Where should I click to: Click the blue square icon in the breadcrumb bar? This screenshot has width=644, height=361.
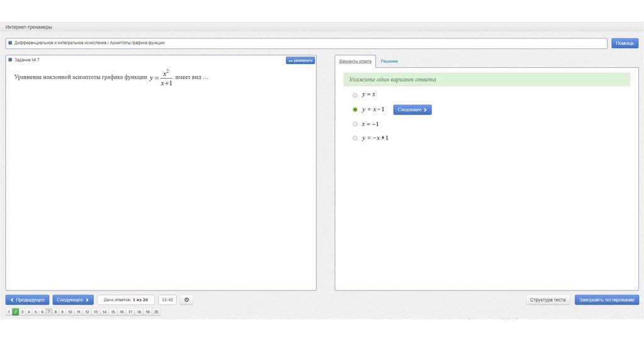tap(10, 43)
